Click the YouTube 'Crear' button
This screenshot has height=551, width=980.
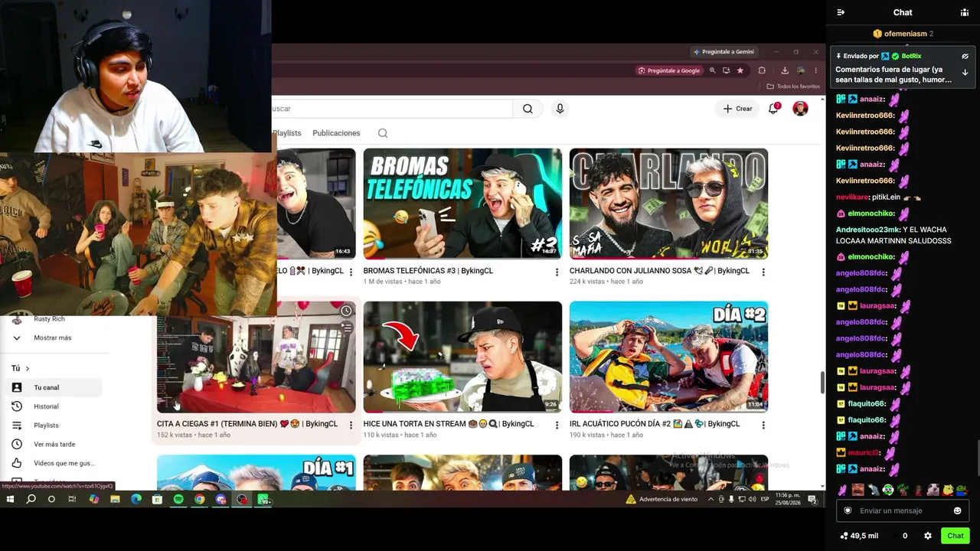coord(738,109)
